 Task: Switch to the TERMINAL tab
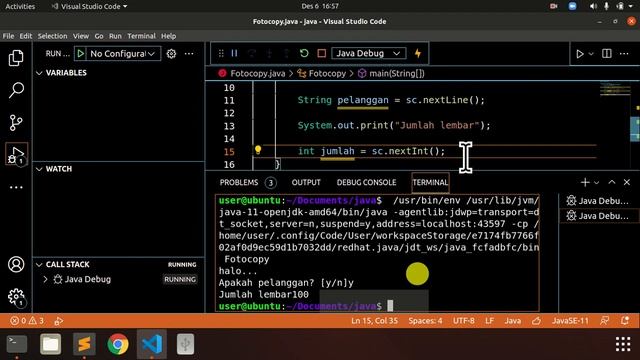click(x=430, y=182)
